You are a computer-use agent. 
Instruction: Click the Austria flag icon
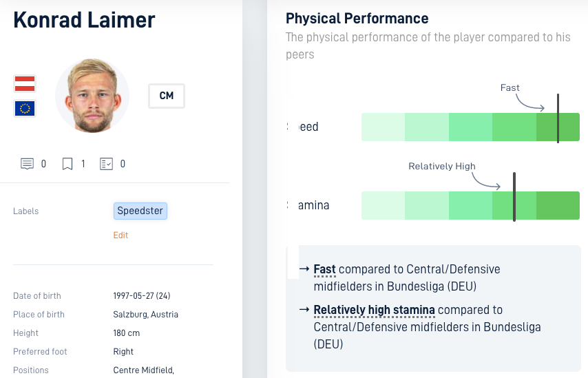coord(25,83)
